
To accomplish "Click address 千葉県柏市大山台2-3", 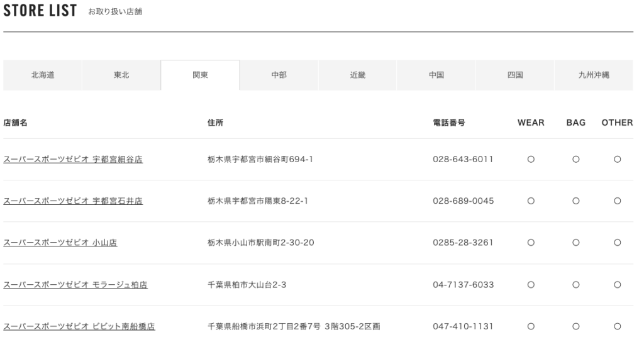I will (247, 285).
